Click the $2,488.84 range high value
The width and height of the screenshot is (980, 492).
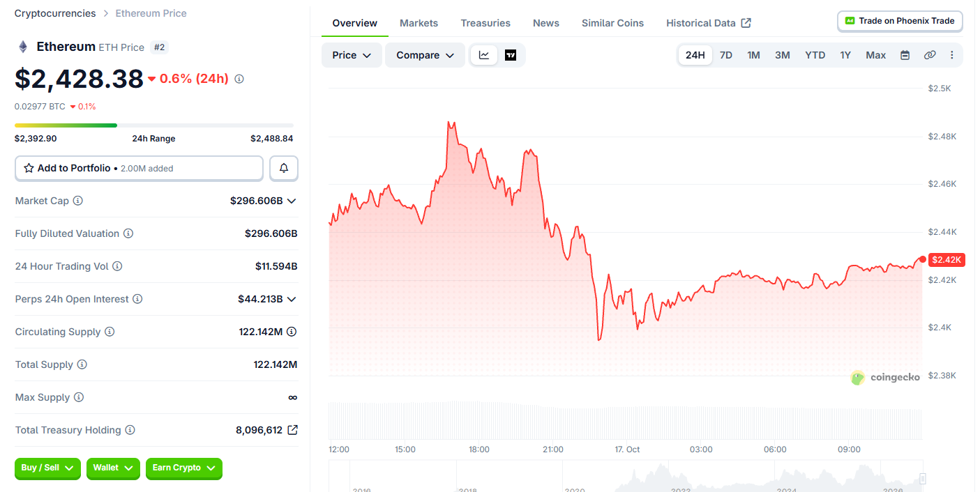272,139
